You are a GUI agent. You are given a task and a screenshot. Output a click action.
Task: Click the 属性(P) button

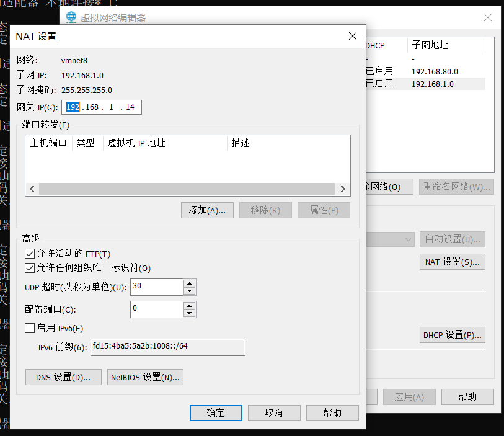coord(324,210)
